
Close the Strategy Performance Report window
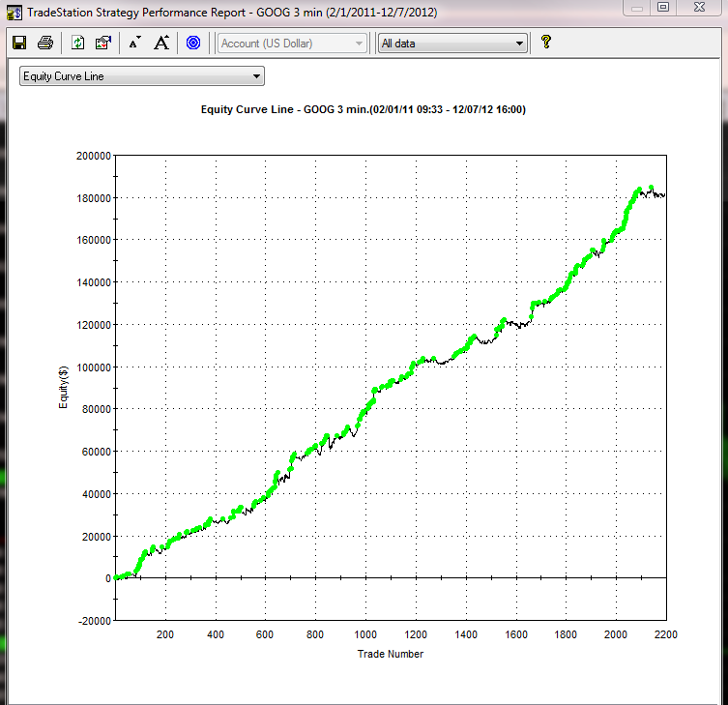[700, 8]
